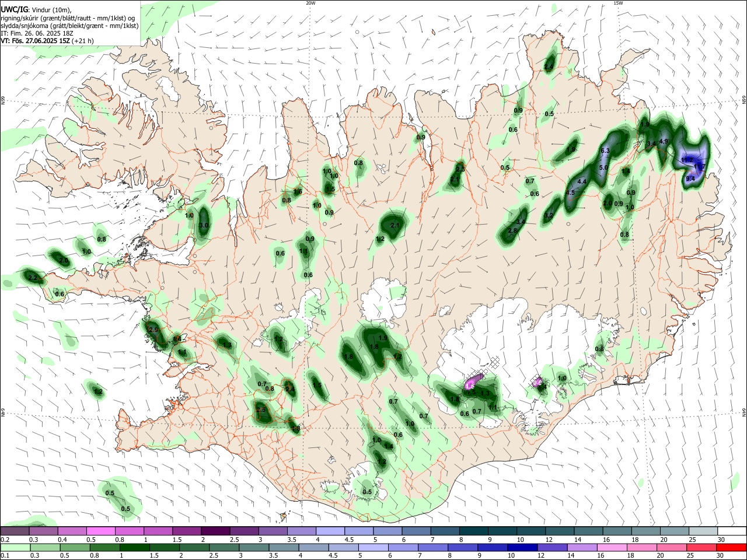Screen dimensions: 747x560
Task: Click the bright red 25–30 rain legend swatch
Action: pyautogui.click(x=731, y=547)
